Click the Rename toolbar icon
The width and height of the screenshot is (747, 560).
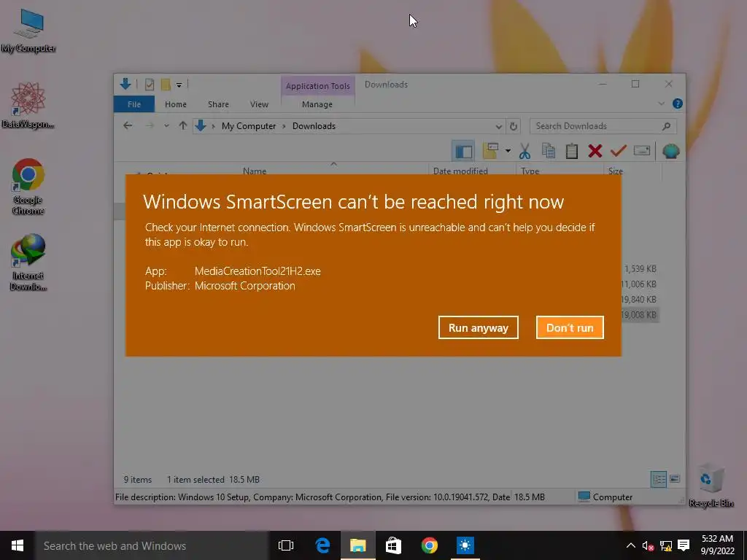tap(642, 151)
